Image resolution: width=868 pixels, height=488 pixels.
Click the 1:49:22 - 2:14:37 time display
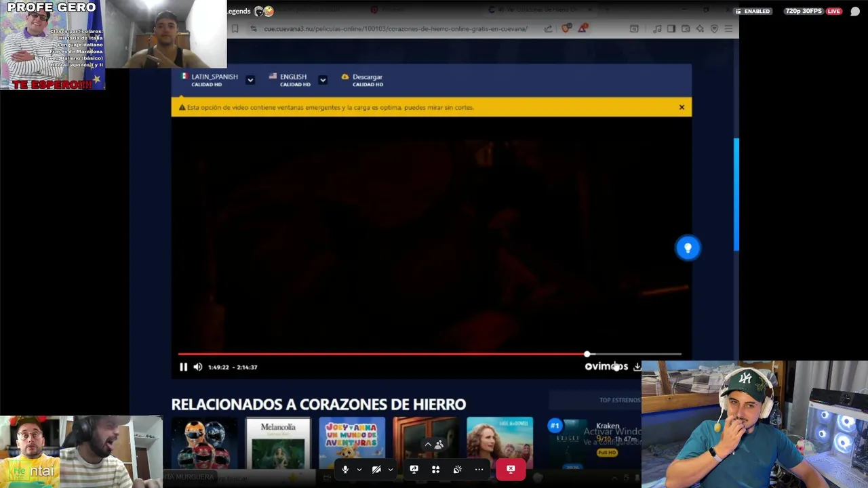(x=233, y=367)
